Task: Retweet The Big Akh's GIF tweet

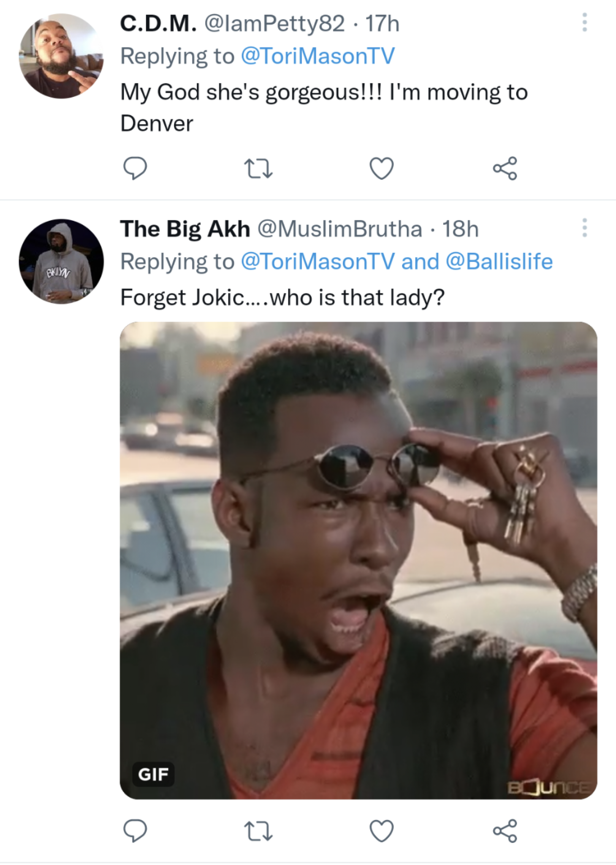Action: click(258, 831)
